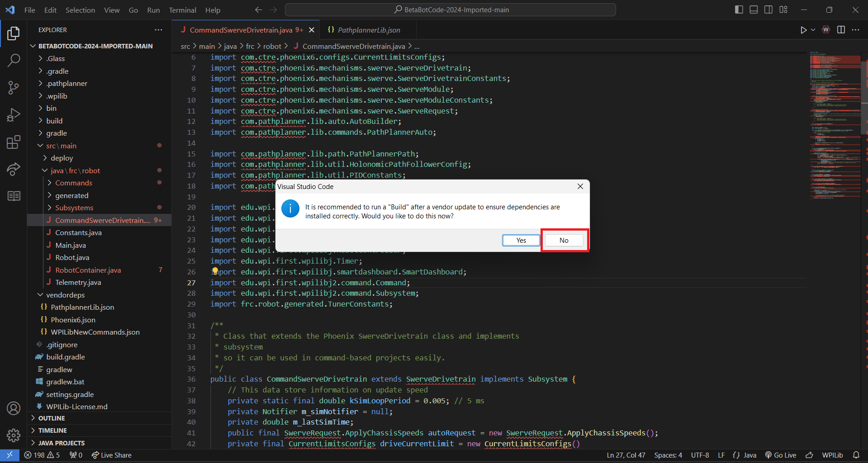Click No in the build dialog
Viewport: 868px width, 463px height.
(x=564, y=240)
